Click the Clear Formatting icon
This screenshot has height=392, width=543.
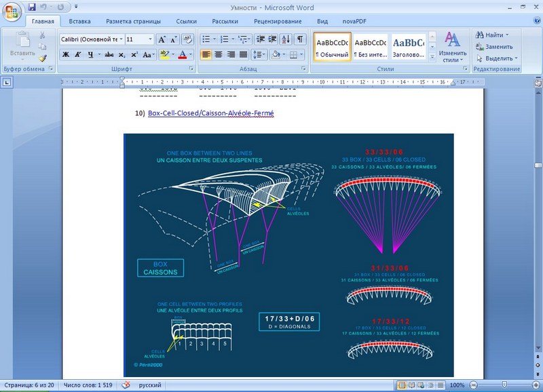click(x=187, y=39)
